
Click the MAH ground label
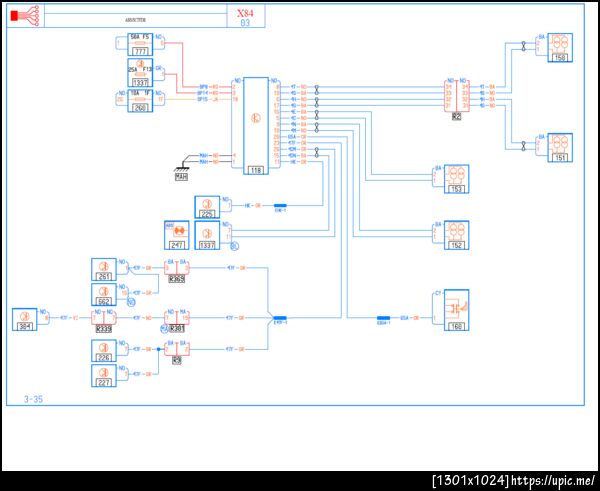pos(181,177)
